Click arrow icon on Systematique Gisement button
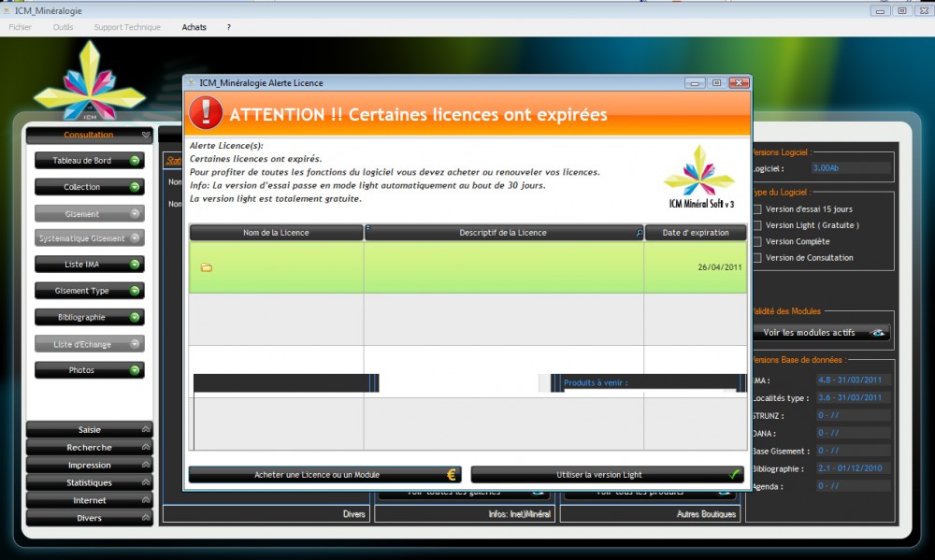The height and width of the screenshot is (560, 935). pos(135,238)
